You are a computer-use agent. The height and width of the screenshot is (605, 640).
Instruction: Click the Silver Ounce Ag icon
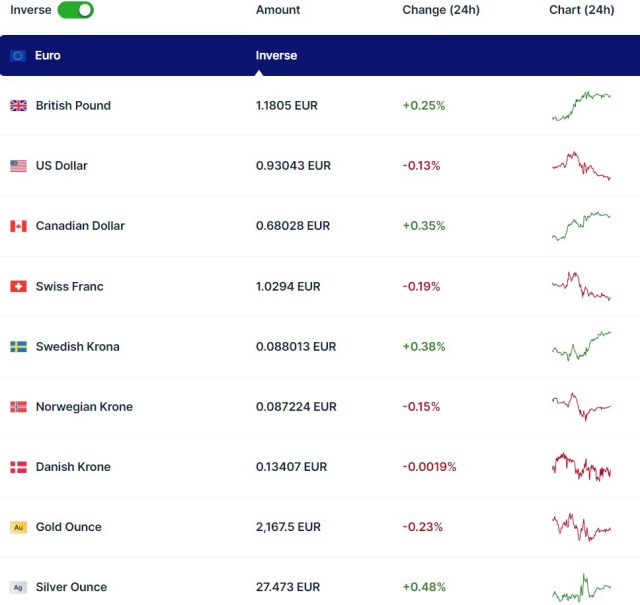click(x=18, y=587)
